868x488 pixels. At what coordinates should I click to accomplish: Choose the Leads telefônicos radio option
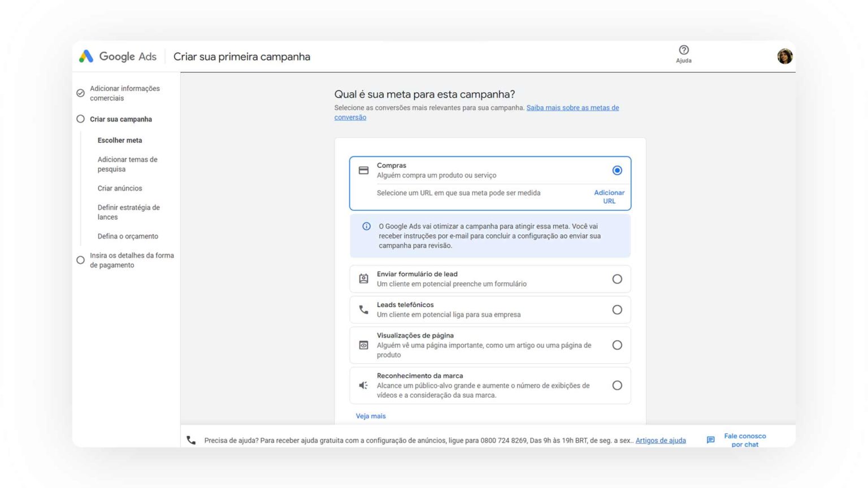(617, 310)
